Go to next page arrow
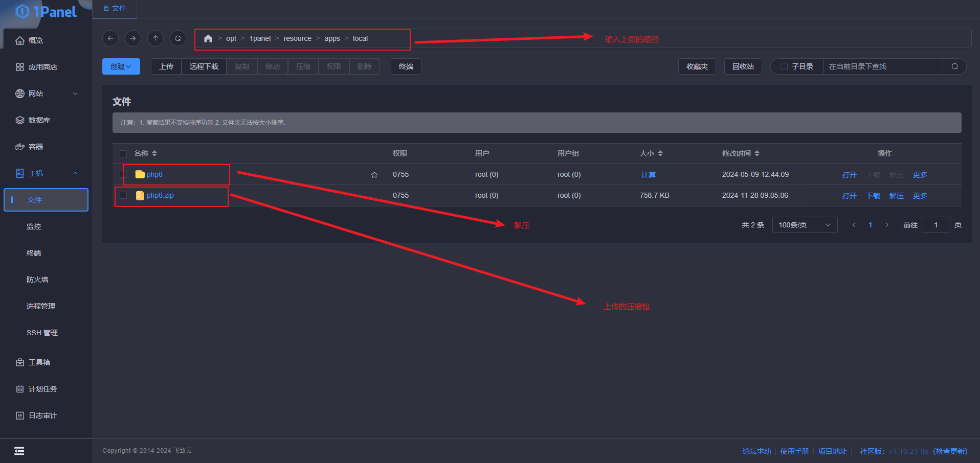The height and width of the screenshot is (463, 980). pos(887,225)
